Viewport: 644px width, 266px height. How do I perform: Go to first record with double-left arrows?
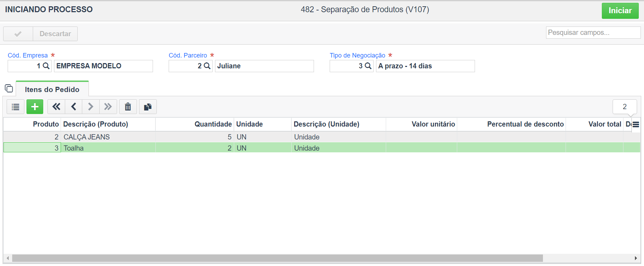[56, 107]
